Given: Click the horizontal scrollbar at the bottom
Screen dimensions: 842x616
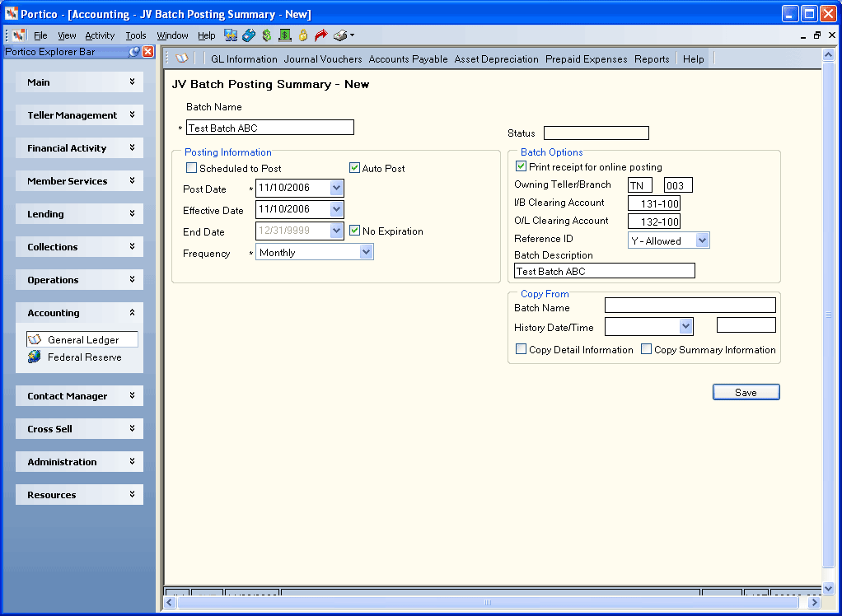Looking at the screenshot, I should 493,602.
